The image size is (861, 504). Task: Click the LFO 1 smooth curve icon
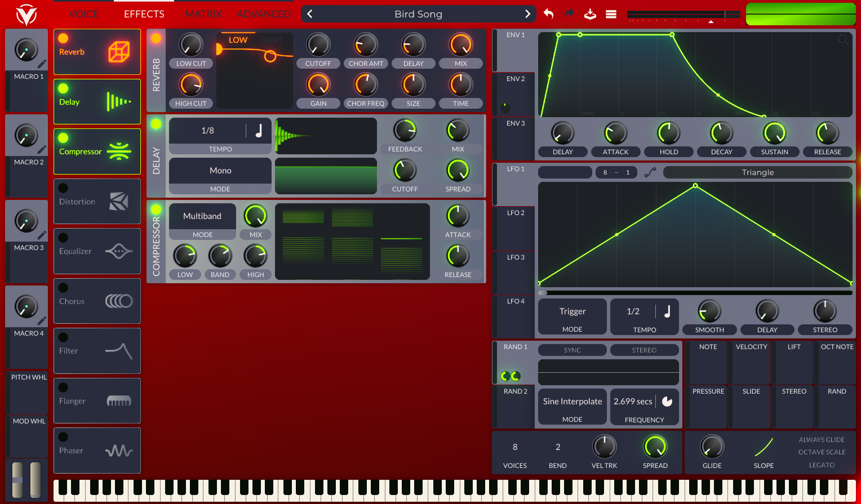(x=650, y=172)
